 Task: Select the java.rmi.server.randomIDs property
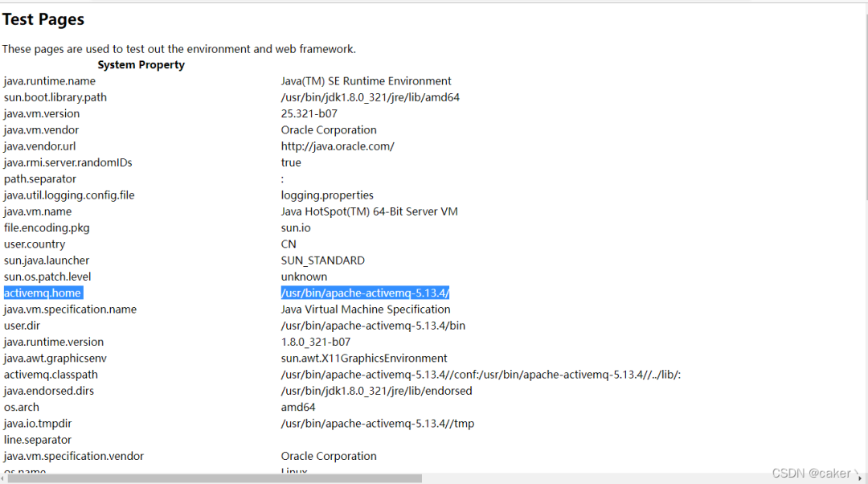68,162
